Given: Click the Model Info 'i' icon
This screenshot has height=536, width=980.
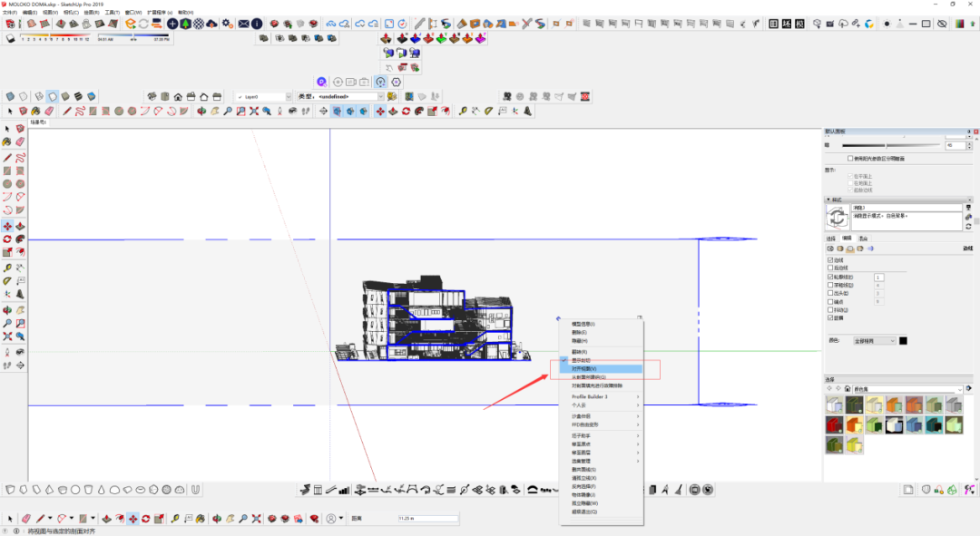Looking at the screenshot, I should pyautogui.click(x=257, y=24).
